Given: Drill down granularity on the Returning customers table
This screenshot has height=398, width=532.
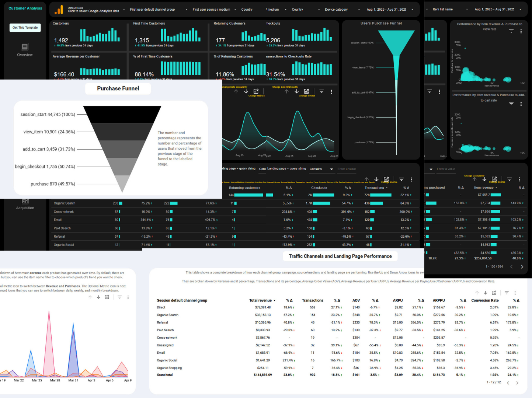Looking at the screenshot, I should (x=376, y=179).
